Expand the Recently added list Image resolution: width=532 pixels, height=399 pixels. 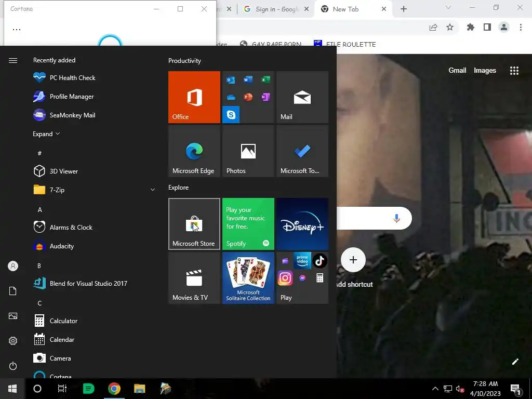[46, 134]
